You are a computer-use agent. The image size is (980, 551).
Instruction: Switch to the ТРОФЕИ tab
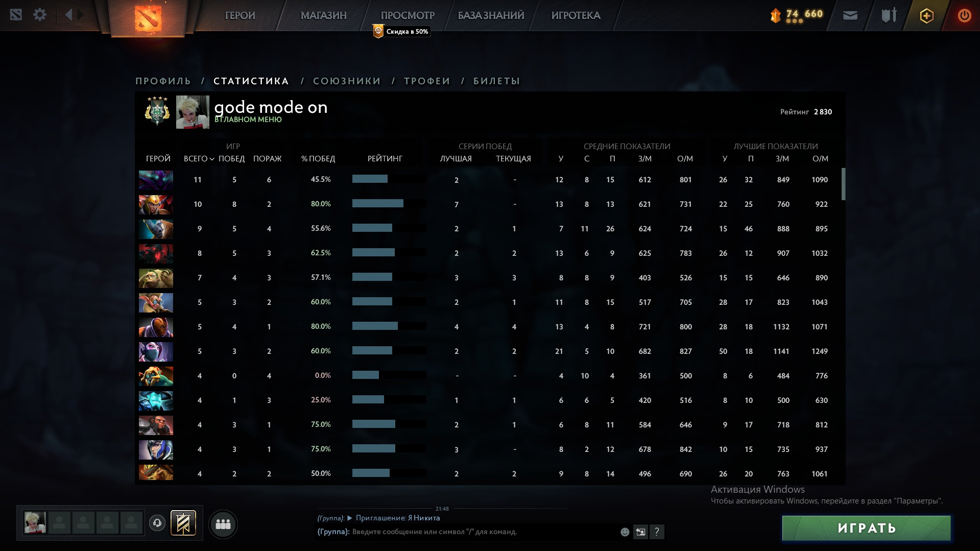(427, 81)
